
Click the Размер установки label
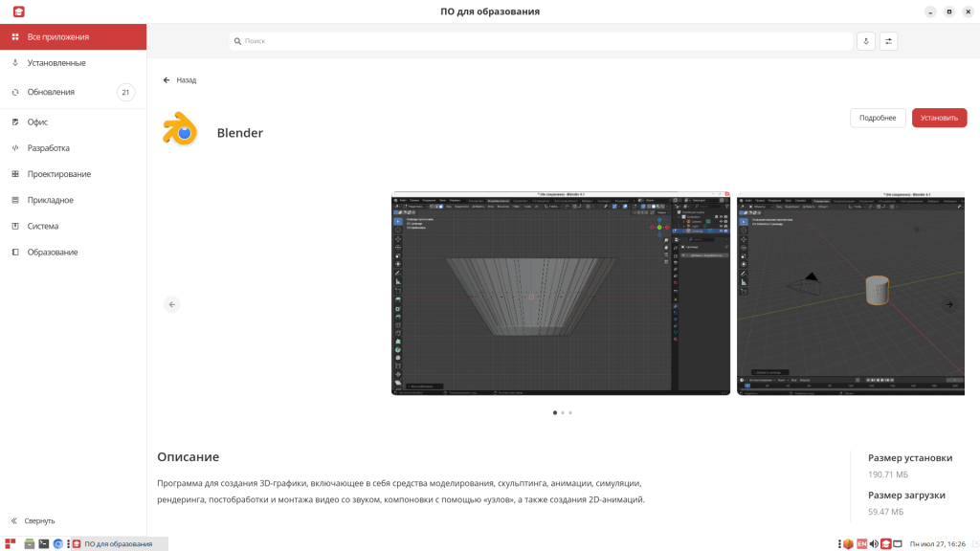coord(910,458)
